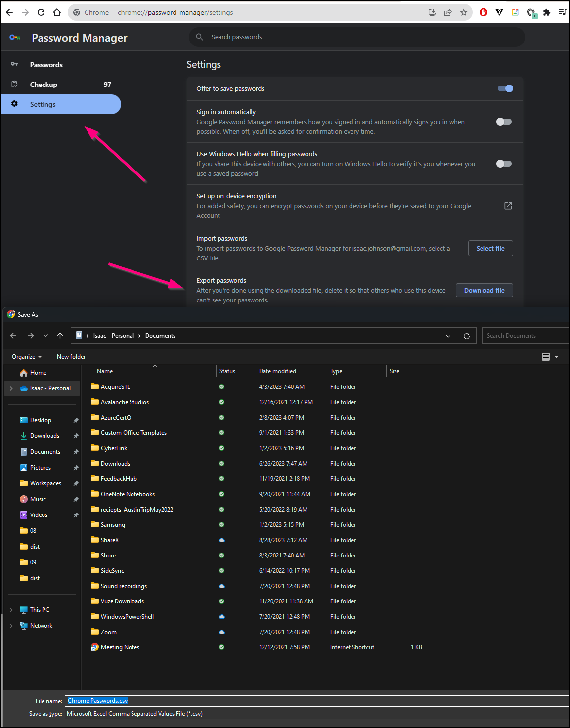Create a New folder in Save As

click(71, 357)
